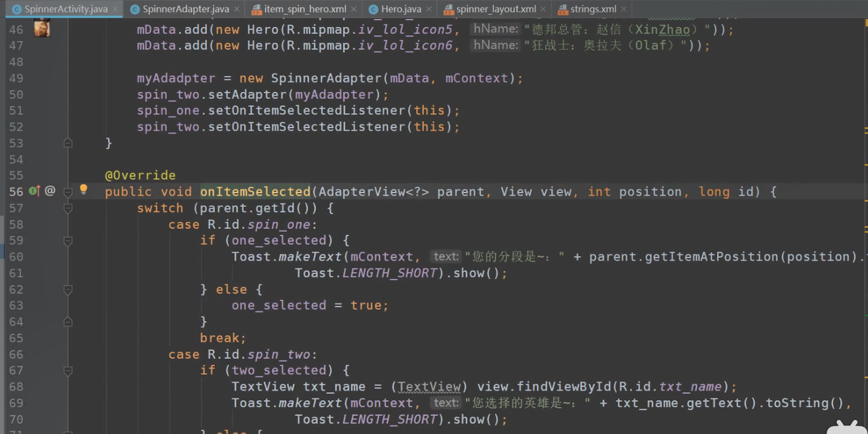
Task: Click the case R.id.spin_two label
Action: (243, 355)
